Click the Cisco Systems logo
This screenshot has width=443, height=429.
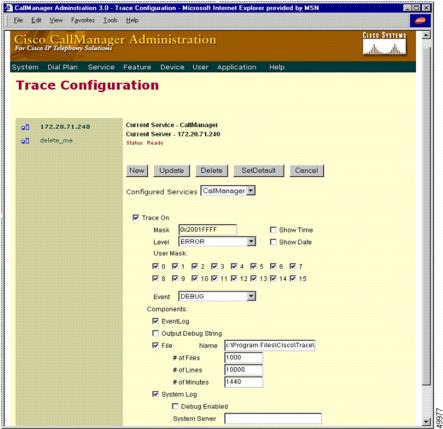tap(384, 44)
